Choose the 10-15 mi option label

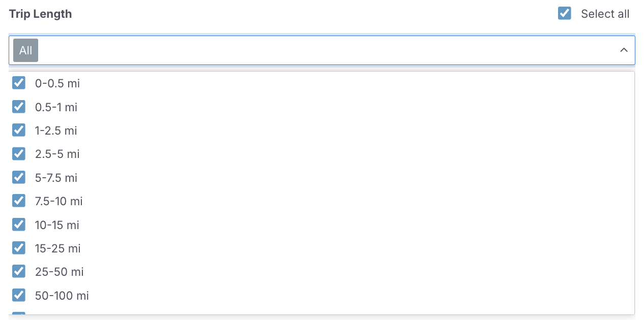[x=57, y=225]
